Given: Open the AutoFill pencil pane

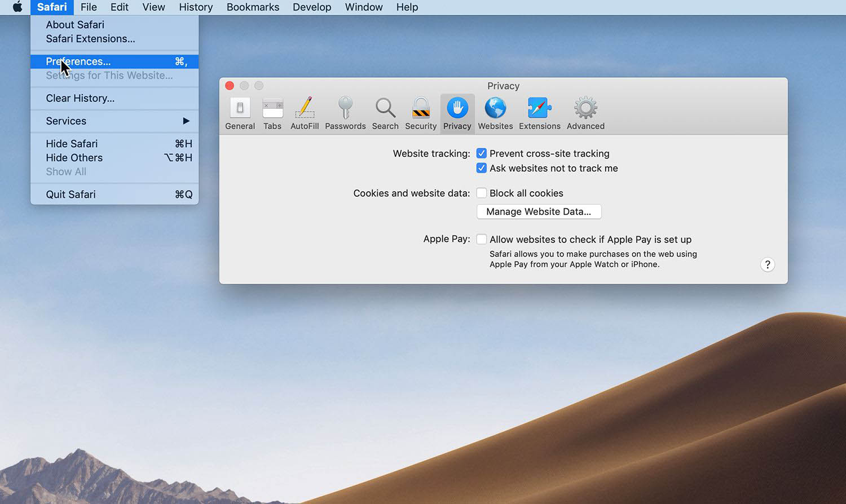Looking at the screenshot, I should 305,113.
